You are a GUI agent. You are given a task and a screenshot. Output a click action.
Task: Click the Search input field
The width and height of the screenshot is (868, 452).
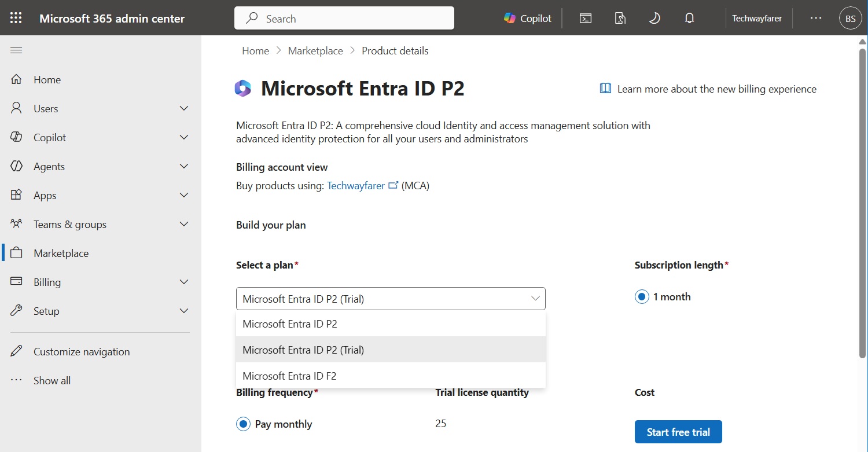(344, 19)
